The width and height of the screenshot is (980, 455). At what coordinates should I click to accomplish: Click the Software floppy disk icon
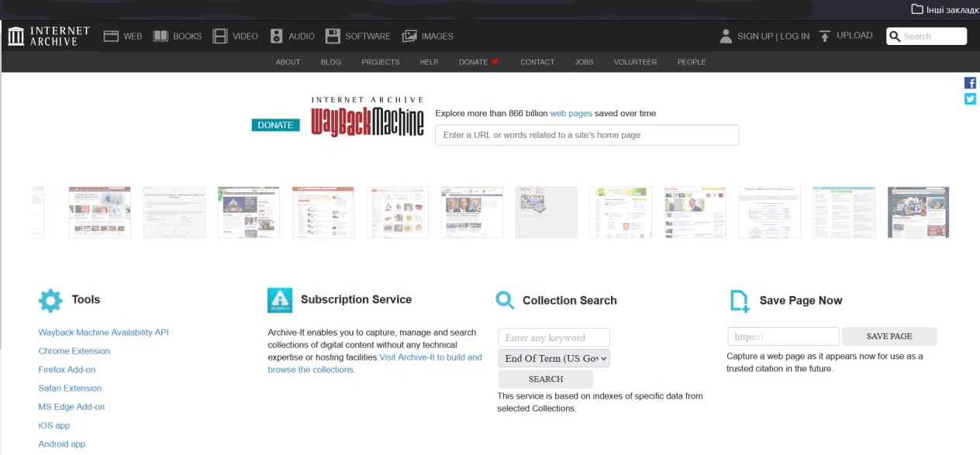coord(333,36)
